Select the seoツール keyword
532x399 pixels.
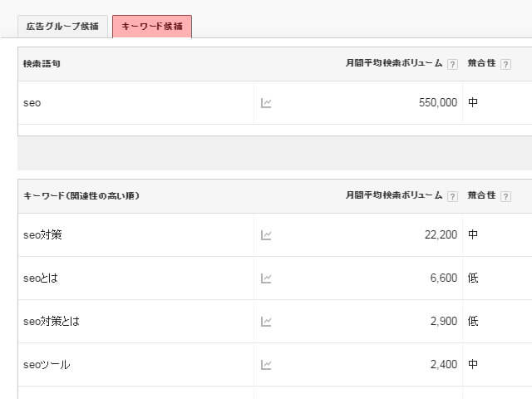[x=47, y=365]
